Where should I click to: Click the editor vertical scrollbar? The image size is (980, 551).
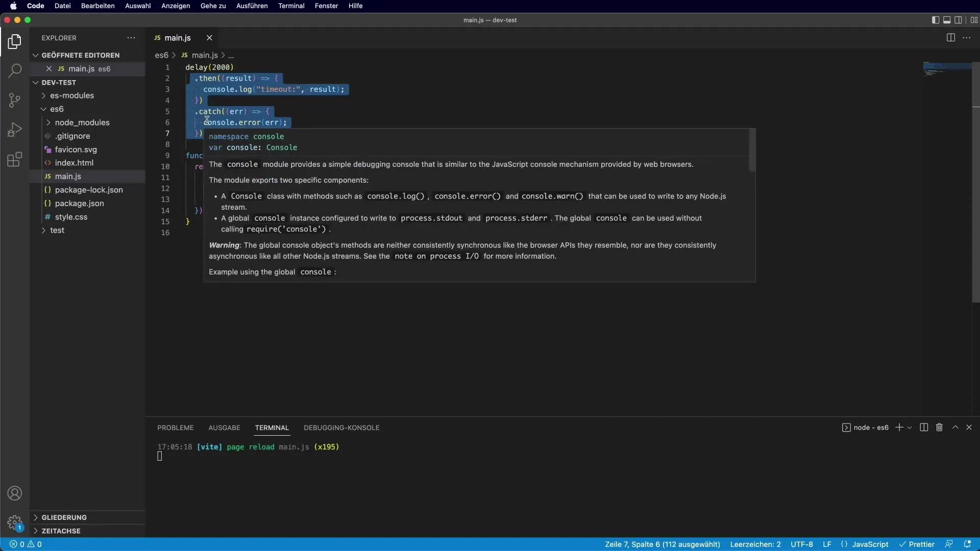coord(976,182)
